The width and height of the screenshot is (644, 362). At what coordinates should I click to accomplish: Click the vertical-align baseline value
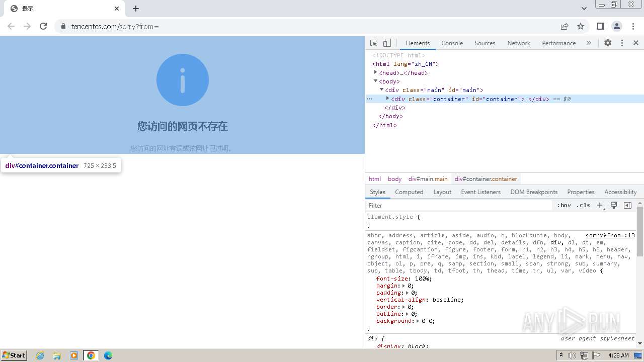(x=446, y=300)
